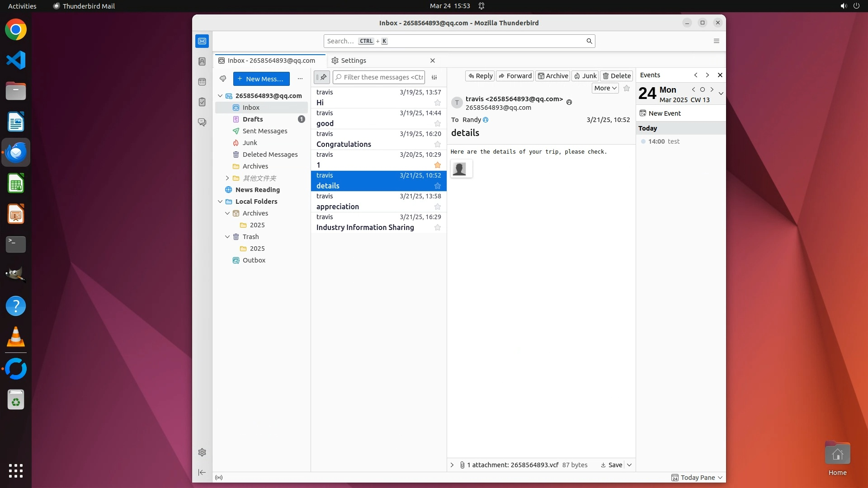Open the More actions dropdown
The height and width of the screenshot is (488, 868).
605,88
